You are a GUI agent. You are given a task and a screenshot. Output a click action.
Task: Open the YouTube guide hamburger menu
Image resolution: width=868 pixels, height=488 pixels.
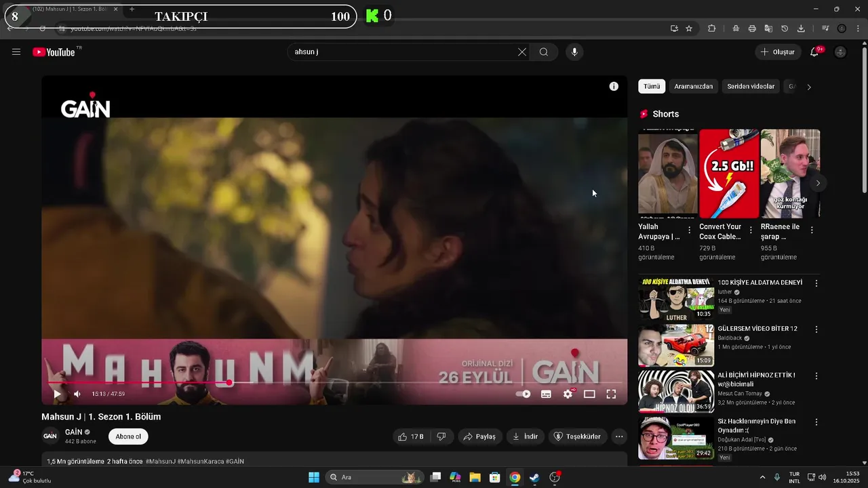coord(16,52)
